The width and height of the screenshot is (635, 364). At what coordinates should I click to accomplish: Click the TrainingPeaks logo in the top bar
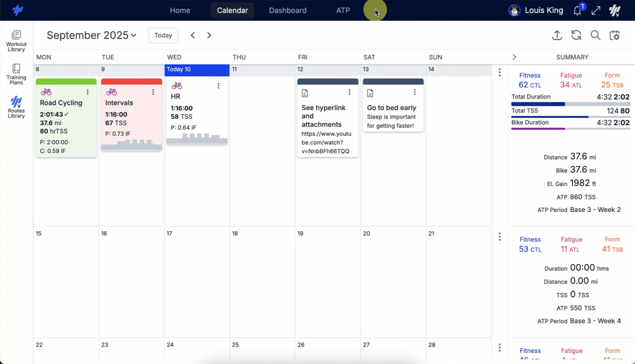click(18, 10)
